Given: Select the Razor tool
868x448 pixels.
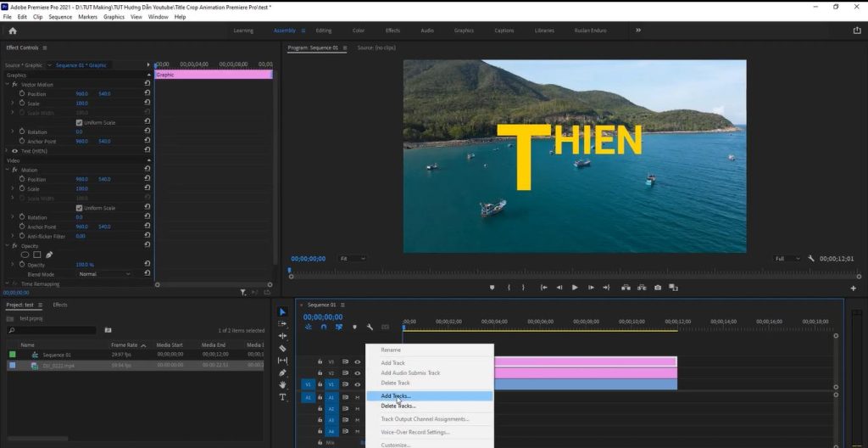Looking at the screenshot, I should [282, 348].
